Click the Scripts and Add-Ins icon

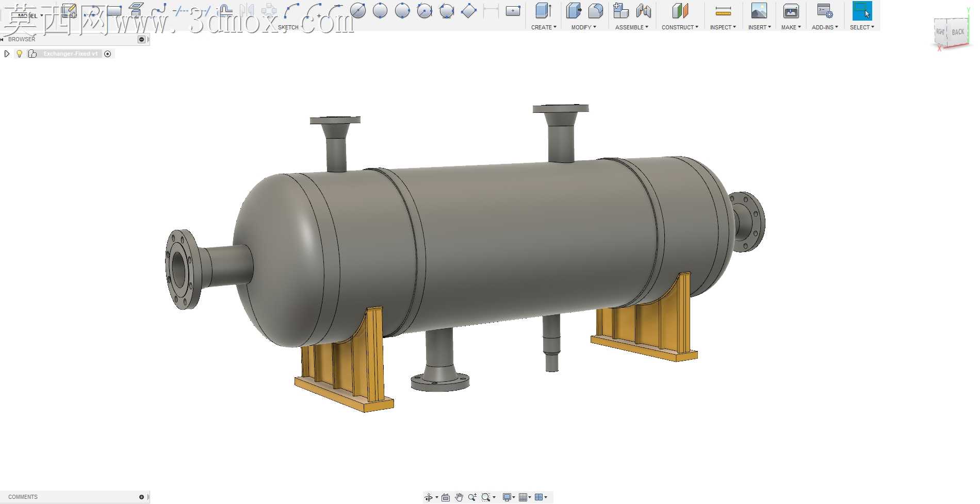click(825, 11)
